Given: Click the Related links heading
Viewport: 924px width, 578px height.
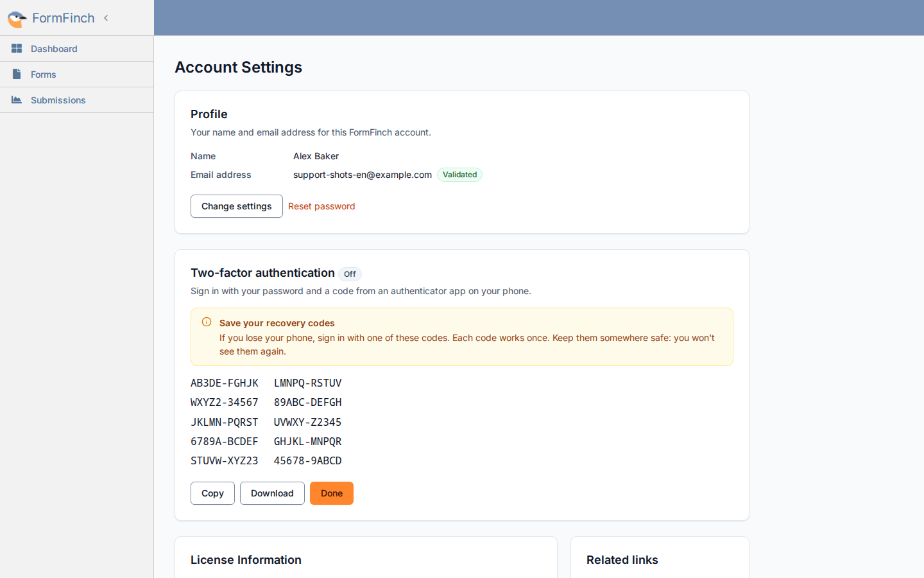Looking at the screenshot, I should pos(622,560).
